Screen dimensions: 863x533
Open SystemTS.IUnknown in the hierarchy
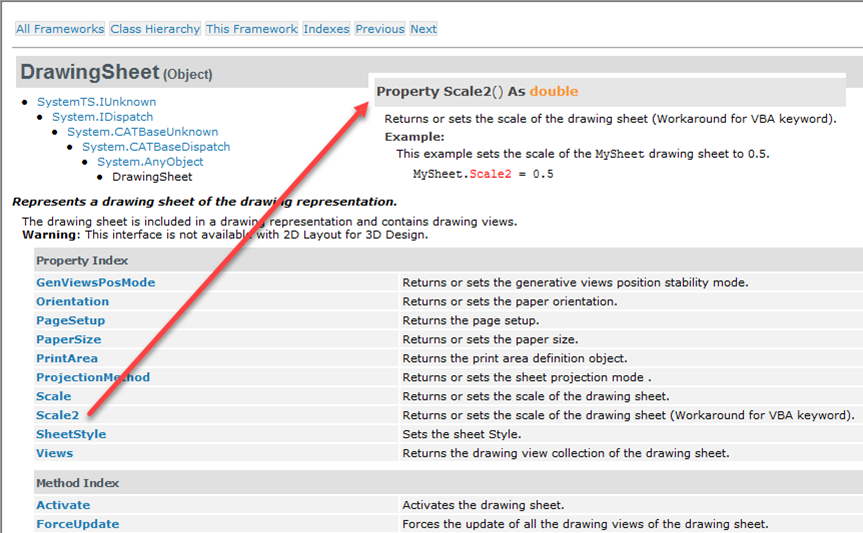96,102
